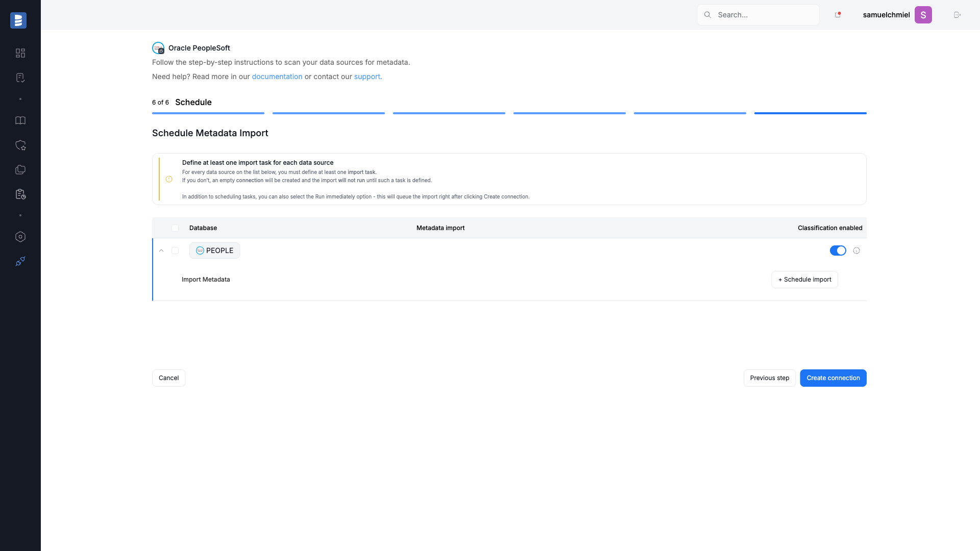The width and height of the screenshot is (980, 551).
Task: Click the logout icon in header
Action: pos(957,15)
